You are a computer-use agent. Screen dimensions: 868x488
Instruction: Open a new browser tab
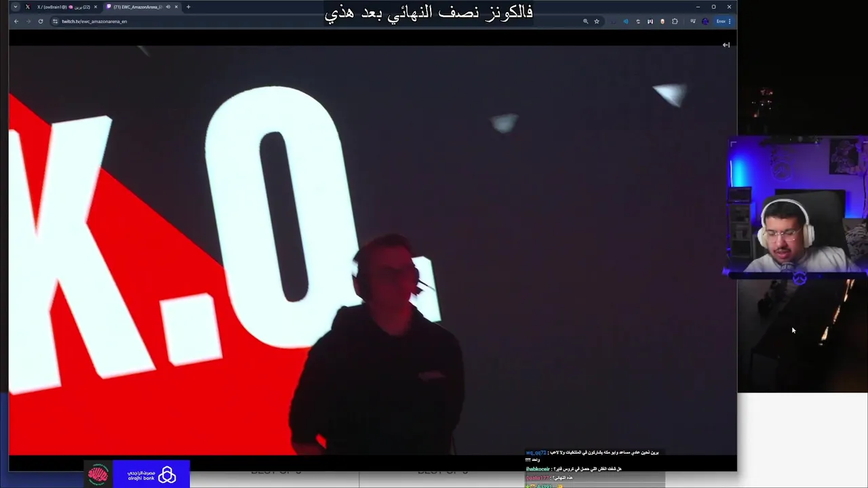tap(189, 7)
